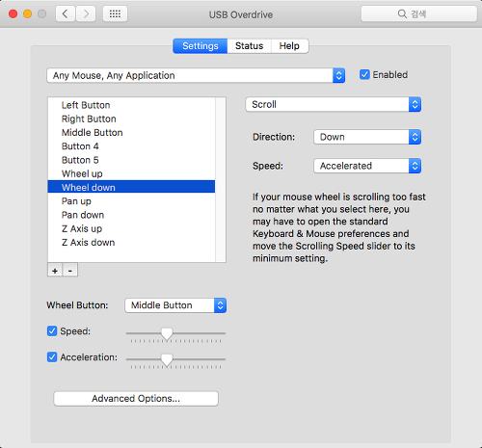Click the Advanced Options button
This screenshot has height=448, width=482.
[136, 399]
